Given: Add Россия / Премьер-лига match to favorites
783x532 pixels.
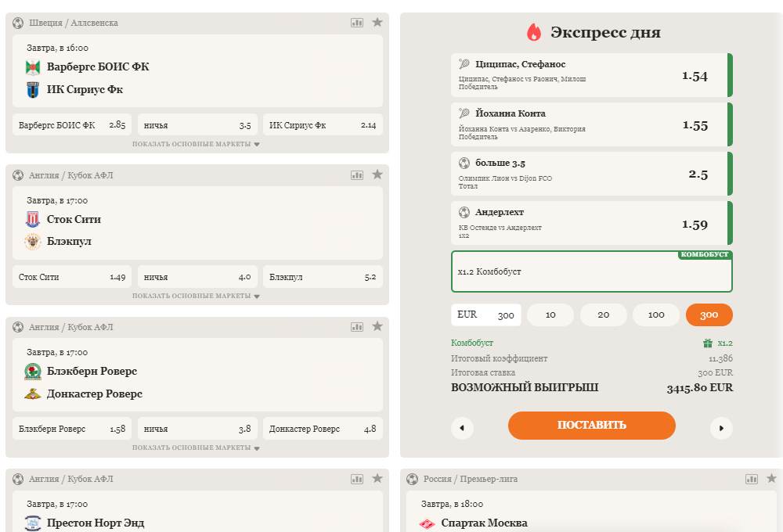Looking at the screenshot, I should pos(771,478).
